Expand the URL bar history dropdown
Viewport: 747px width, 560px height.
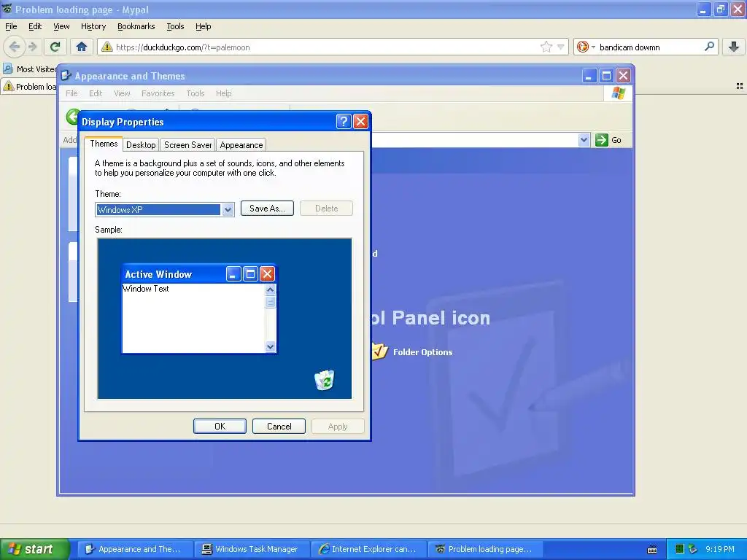[x=561, y=47]
